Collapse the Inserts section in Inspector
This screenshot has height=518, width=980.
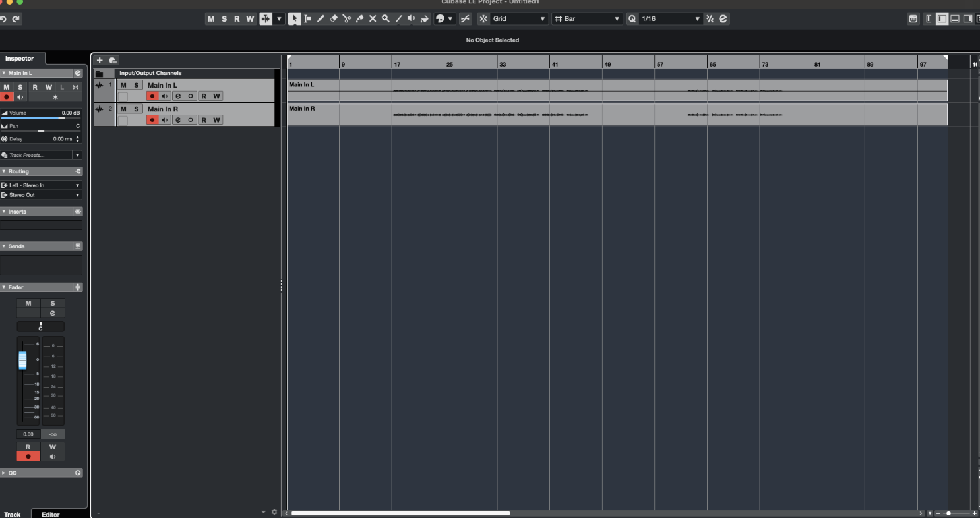[x=4, y=212]
